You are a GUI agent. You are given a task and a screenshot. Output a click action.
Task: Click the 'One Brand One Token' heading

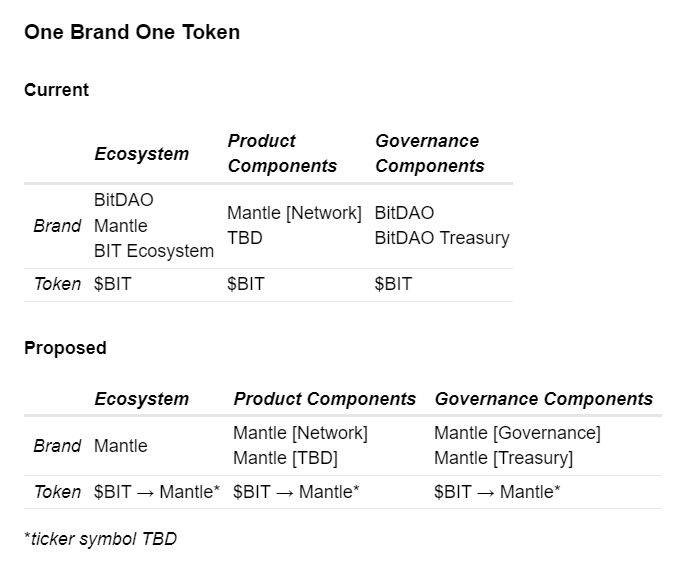click(132, 32)
